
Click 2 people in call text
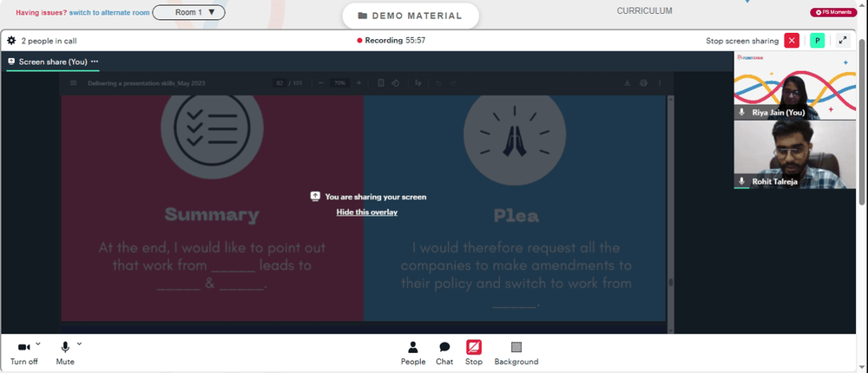pos(49,41)
